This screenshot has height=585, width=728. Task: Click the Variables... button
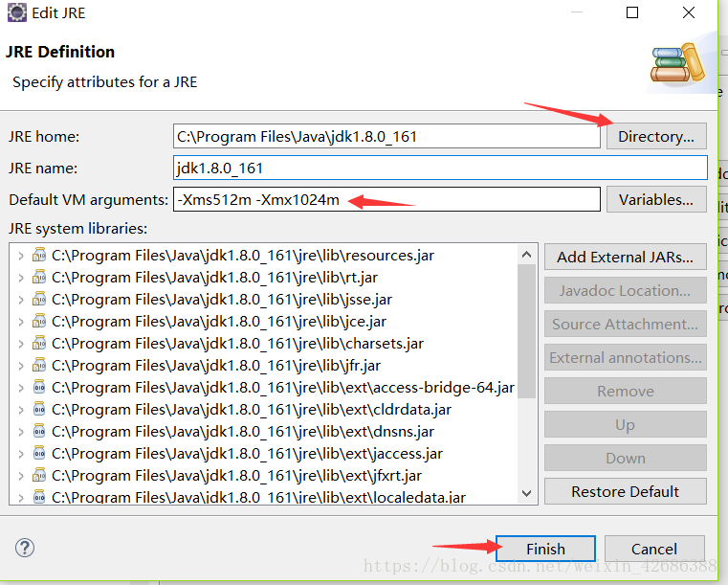tap(656, 199)
